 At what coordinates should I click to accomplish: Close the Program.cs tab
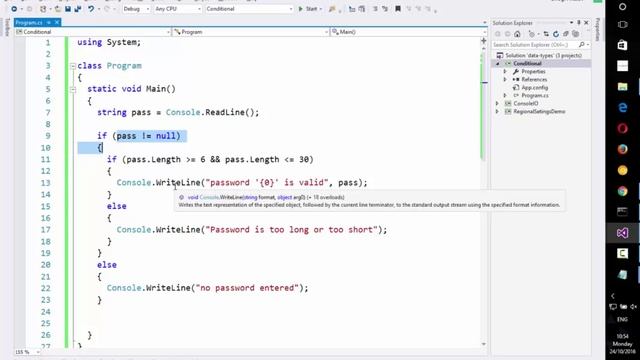57,22
